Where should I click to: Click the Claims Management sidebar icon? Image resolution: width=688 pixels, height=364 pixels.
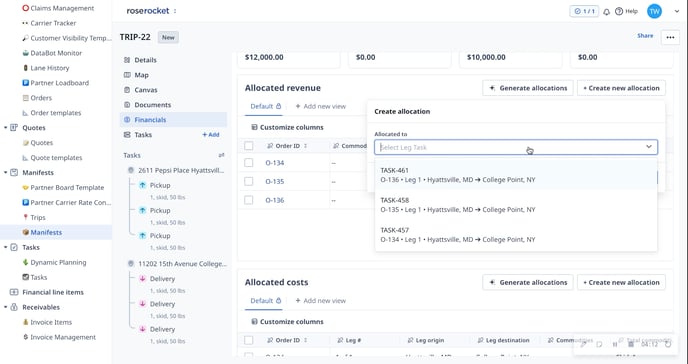(x=25, y=8)
